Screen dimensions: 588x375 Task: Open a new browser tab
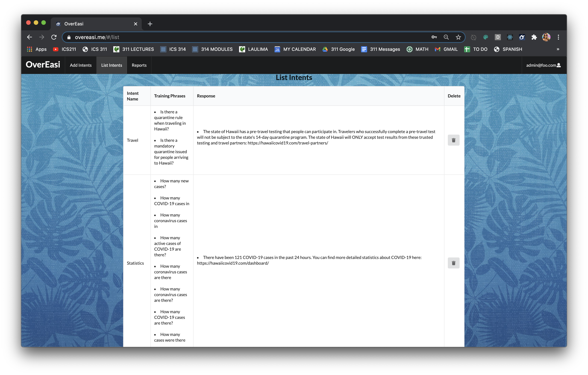tap(150, 24)
